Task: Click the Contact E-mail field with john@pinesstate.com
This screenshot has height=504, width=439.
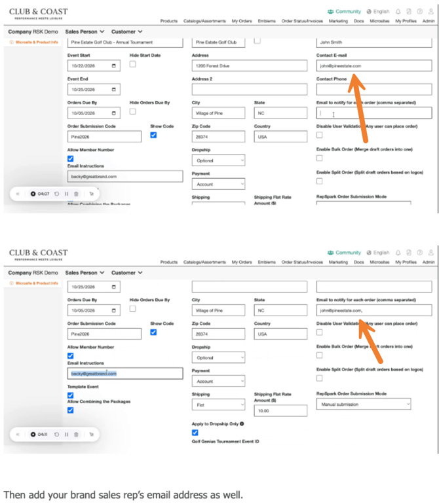Action: [x=373, y=66]
